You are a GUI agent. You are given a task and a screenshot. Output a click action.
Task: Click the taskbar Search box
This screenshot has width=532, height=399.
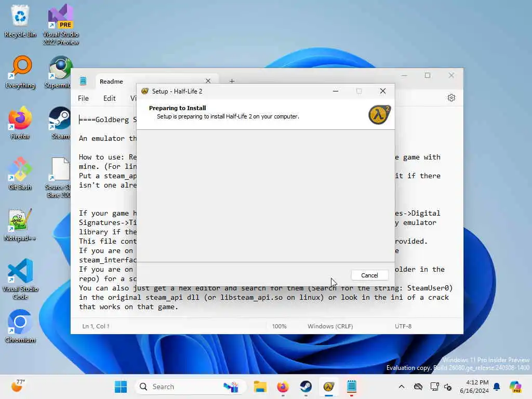coord(190,387)
